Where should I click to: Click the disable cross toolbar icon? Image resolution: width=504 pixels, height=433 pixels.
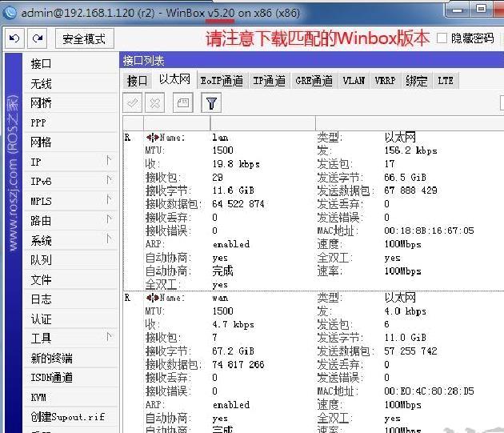click(x=155, y=103)
